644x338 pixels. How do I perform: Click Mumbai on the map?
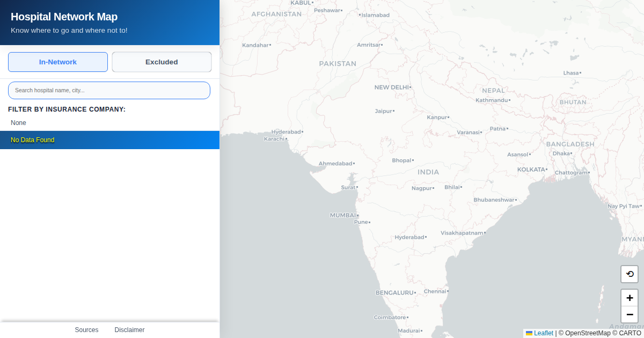pos(357,215)
